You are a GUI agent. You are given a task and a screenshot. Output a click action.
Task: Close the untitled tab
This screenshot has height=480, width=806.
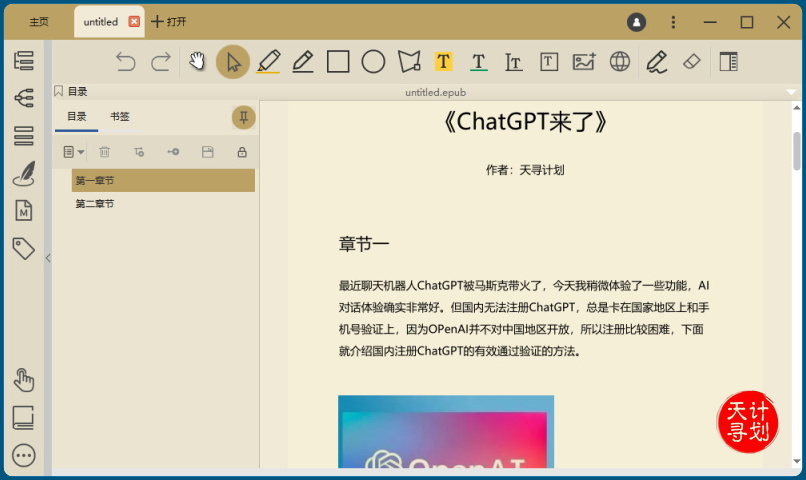pos(134,22)
